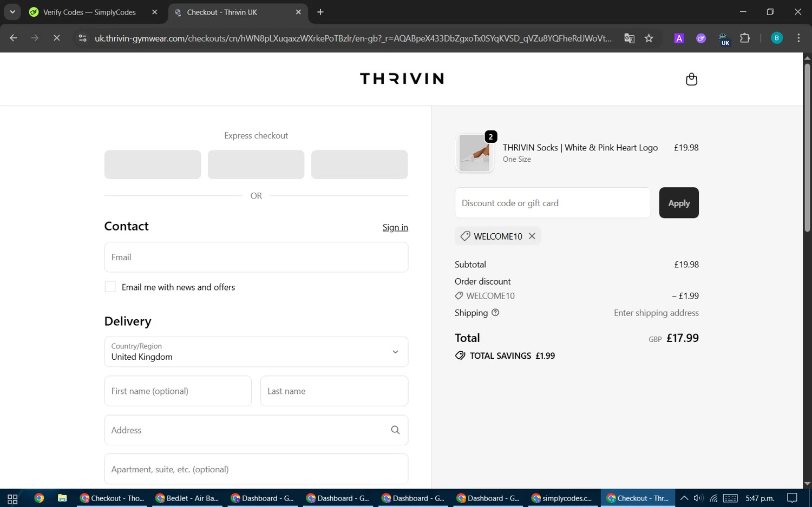The width and height of the screenshot is (812, 507).
Task: Click the round purple extension icon
Action: pos(701,38)
